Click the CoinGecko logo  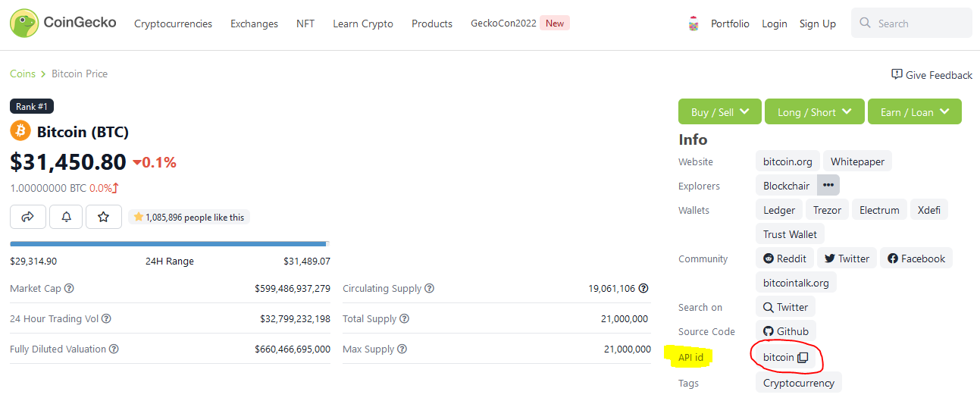(x=63, y=23)
